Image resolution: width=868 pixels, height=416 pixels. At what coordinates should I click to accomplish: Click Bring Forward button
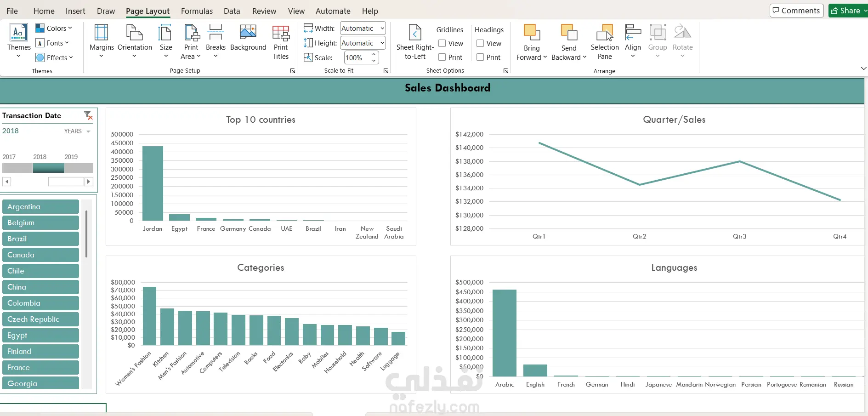pyautogui.click(x=532, y=36)
